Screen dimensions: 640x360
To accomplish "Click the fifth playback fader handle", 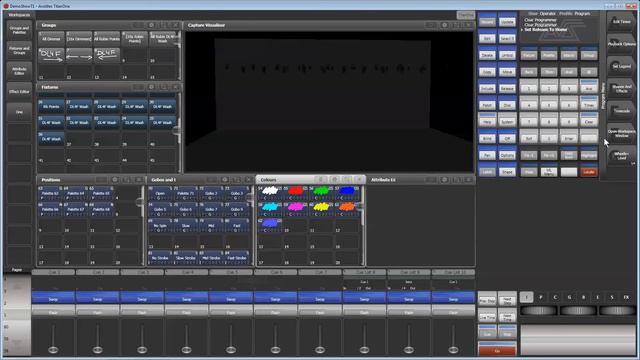I will [x=231, y=349].
